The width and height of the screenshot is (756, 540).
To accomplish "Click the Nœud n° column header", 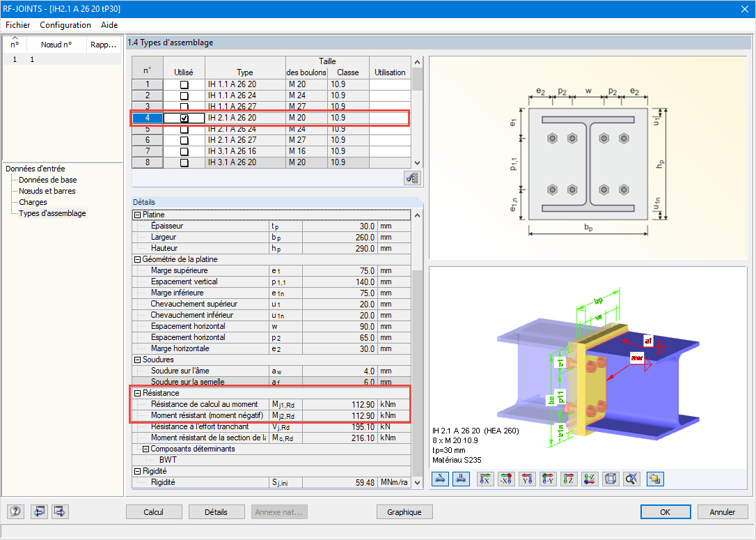I will click(x=56, y=45).
